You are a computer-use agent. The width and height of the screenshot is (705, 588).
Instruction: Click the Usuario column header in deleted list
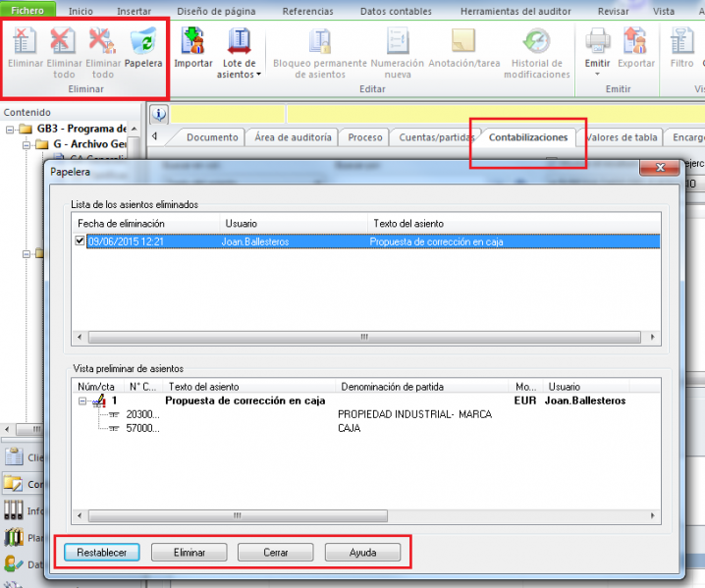point(294,224)
